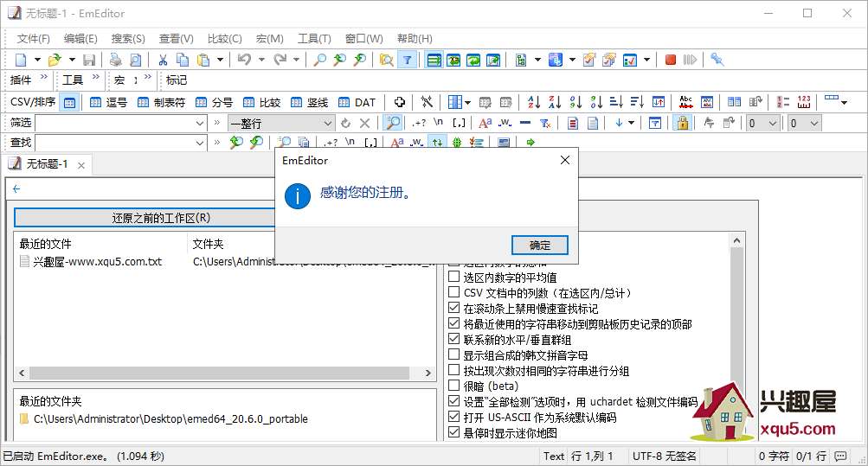Click 确定 in the EmEditor dialog
Image resolution: width=868 pixels, height=466 pixels.
coord(540,246)
